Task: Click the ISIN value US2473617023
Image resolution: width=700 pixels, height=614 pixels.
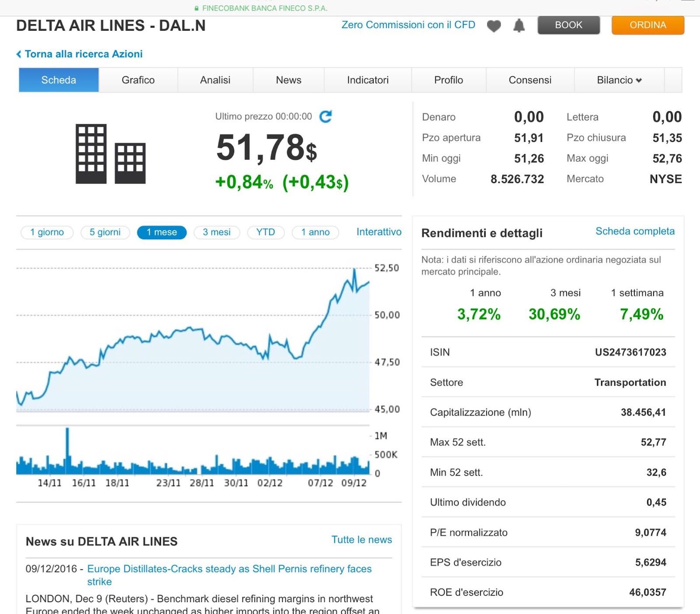Action: point(630,352)
